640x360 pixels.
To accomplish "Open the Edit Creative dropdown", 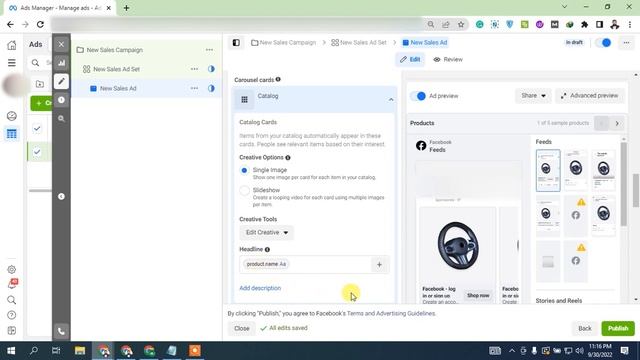I will pos(267,232).
